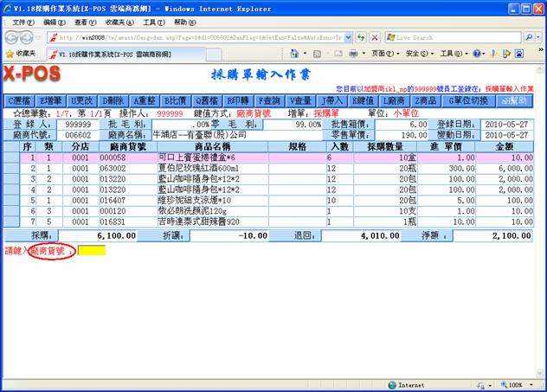Image resolution: width=547 pixels, height=392 pixels.
Task: Open the Favorites star button (收藏夹)
Action: (x=21, y=54)
